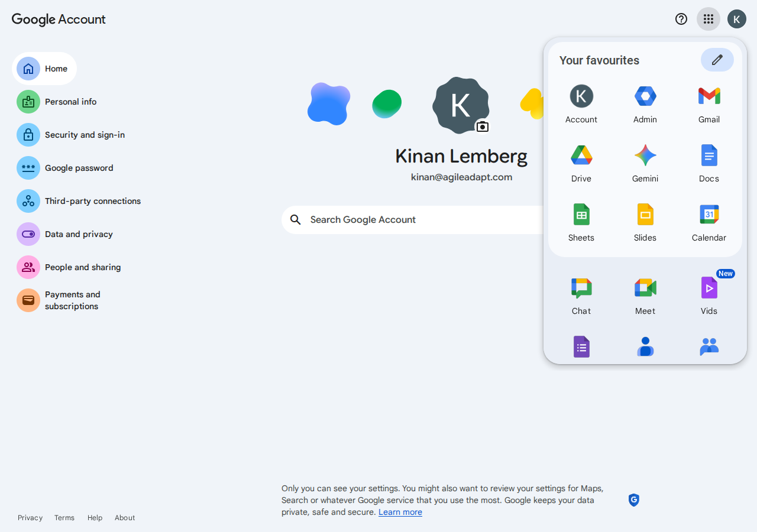This screenshot has height=532, width=757.
Task: Open Google Slides app
Action: click(x=645, y=222)
